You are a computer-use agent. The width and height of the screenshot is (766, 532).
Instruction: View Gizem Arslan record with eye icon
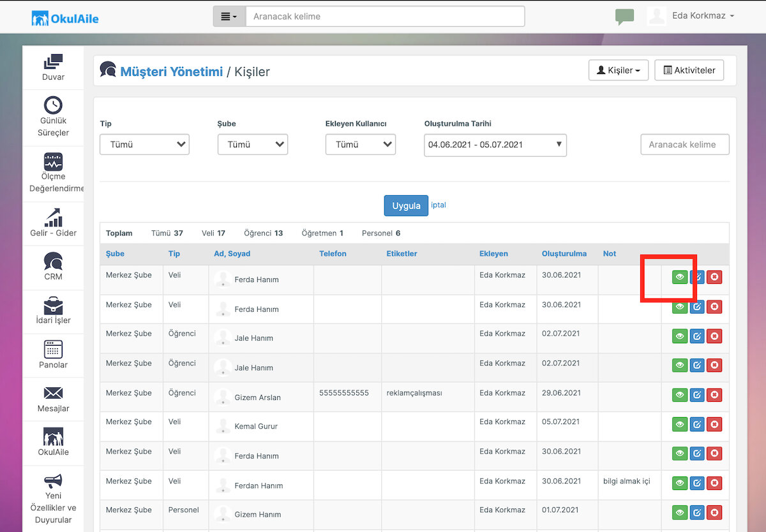pyautogui.click(x=680, y=395)
